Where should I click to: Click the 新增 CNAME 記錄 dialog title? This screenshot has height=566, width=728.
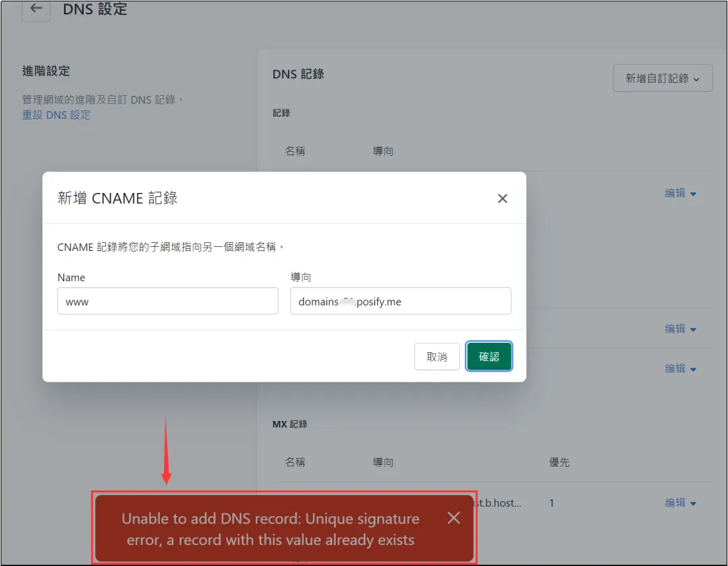coord(117,198)
